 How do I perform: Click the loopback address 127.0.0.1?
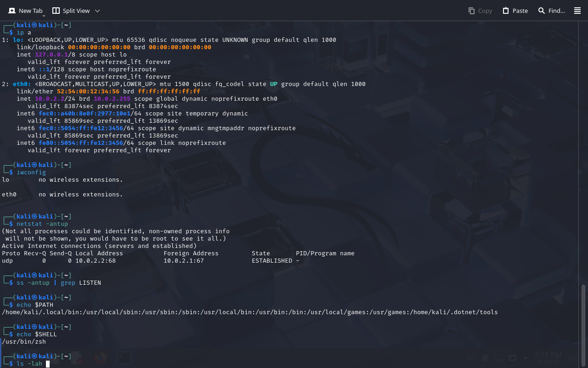click(x=51, y=55)
